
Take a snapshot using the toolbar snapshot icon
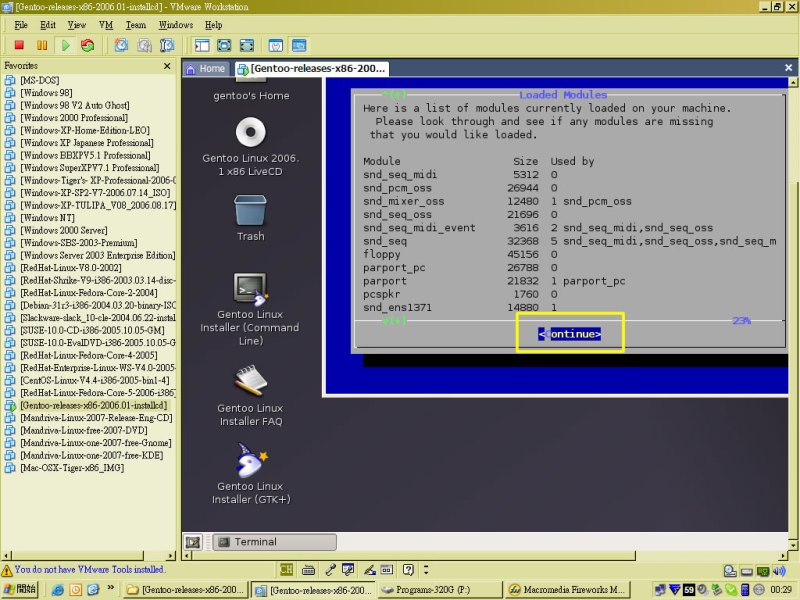[121, 45]
